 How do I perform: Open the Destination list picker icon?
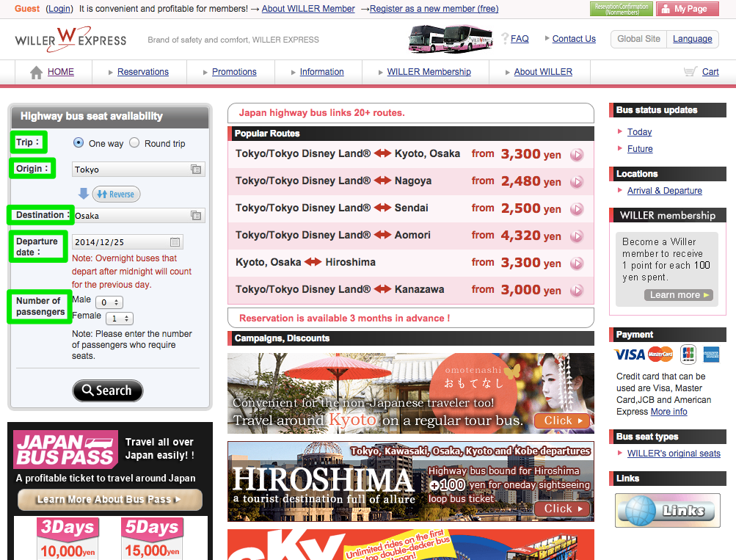[x=196, y=216]
